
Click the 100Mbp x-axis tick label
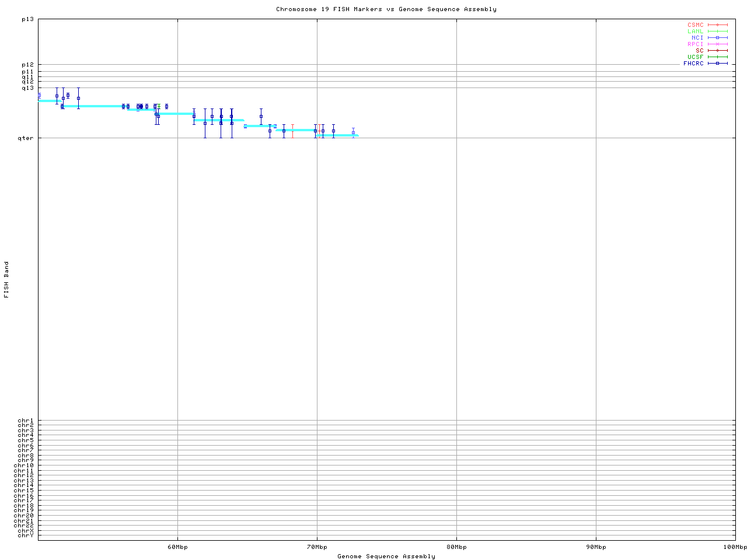tap(735, 547)
